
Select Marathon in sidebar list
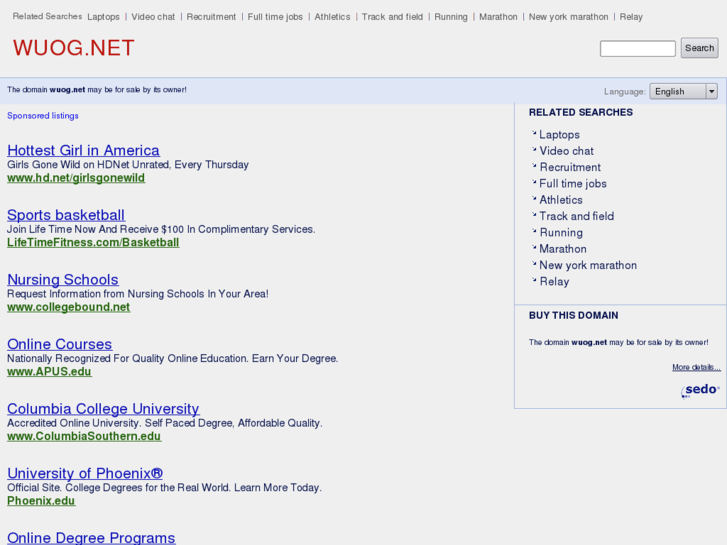[x=562, y=249]
